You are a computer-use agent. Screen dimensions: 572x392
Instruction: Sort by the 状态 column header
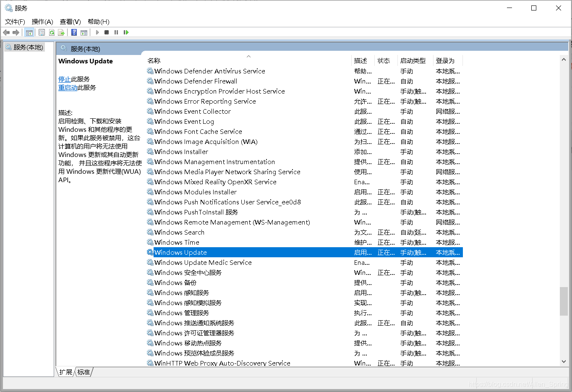386,60
